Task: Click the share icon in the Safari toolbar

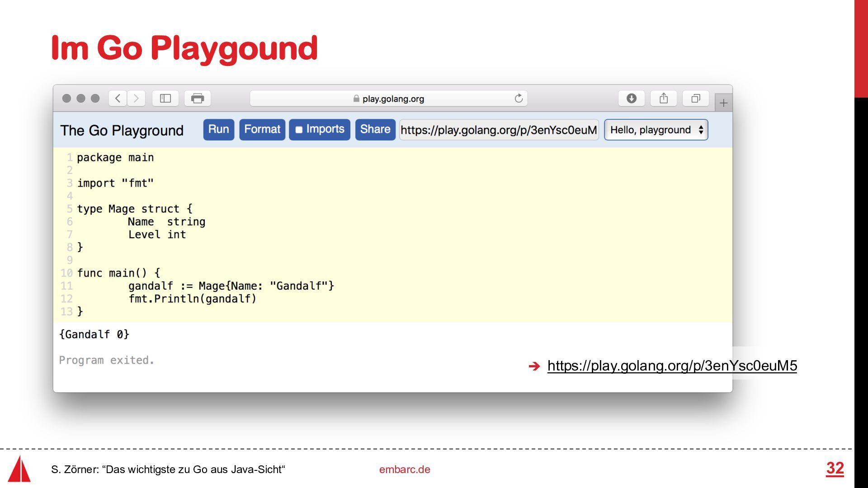Action: [x=664, y=98]
